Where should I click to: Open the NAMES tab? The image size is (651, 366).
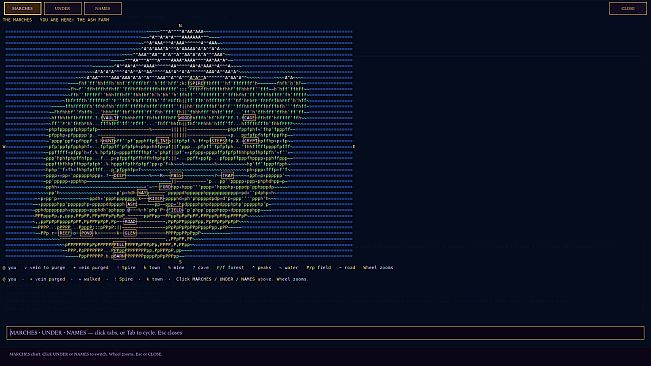(x=103, y=8)
